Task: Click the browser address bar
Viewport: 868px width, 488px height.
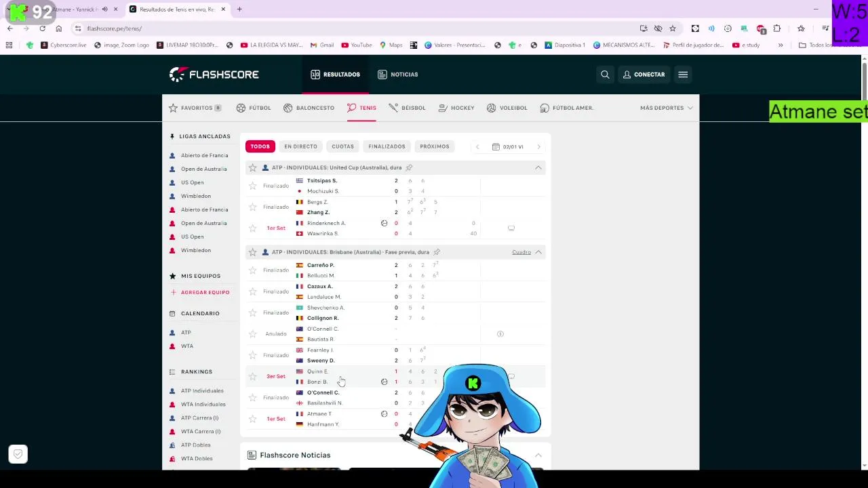Action: 353,28
